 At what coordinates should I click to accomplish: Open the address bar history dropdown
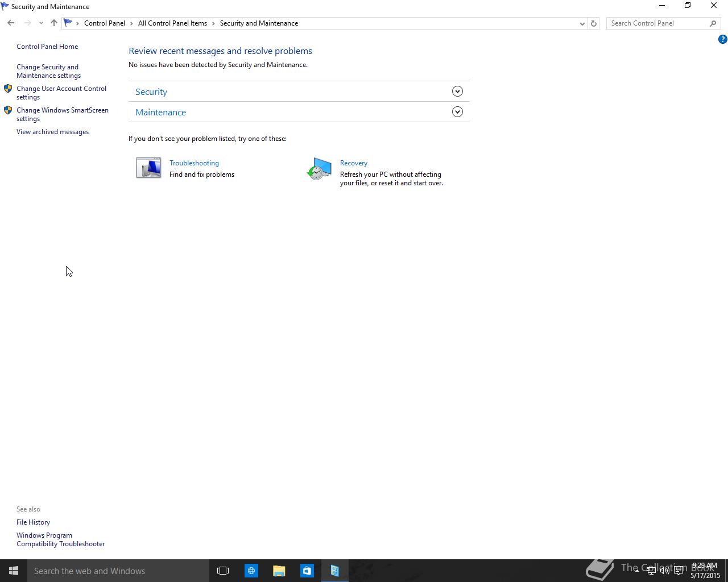pos(582,23)
